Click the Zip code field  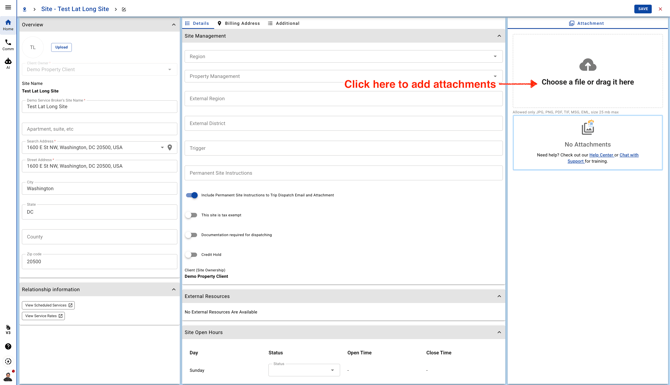pos(100,262)
